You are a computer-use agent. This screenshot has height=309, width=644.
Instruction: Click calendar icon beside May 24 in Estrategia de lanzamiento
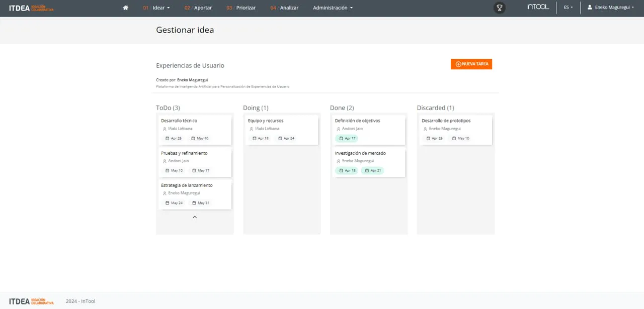coord(168,203)
